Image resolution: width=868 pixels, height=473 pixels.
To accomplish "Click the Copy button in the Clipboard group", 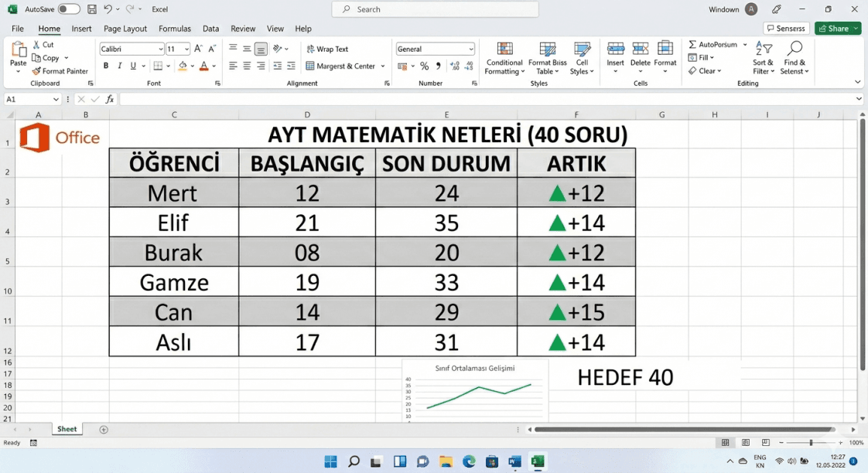I will pyautogui.click(x=46, y=57).
